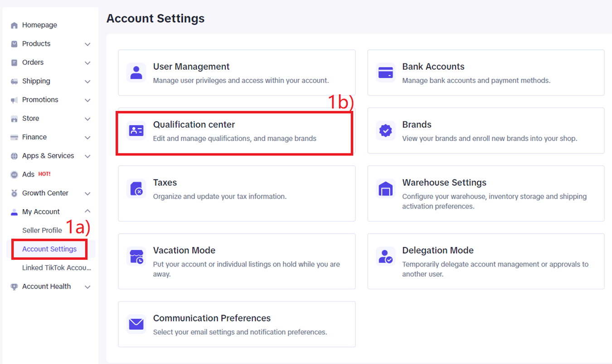The height and width of the screenshot is (364, 612).
Task: Expand the Products sidebar menu chevron
Action: click(x=87, y=44)
